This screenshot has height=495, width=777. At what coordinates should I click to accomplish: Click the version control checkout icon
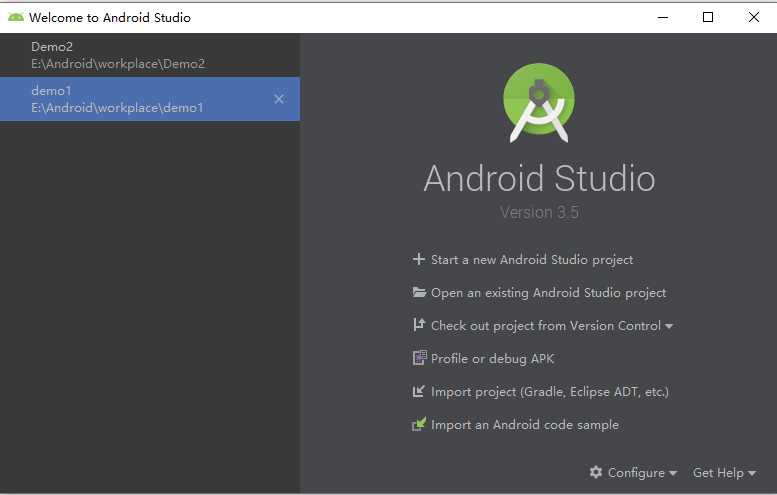coord(419,325)
